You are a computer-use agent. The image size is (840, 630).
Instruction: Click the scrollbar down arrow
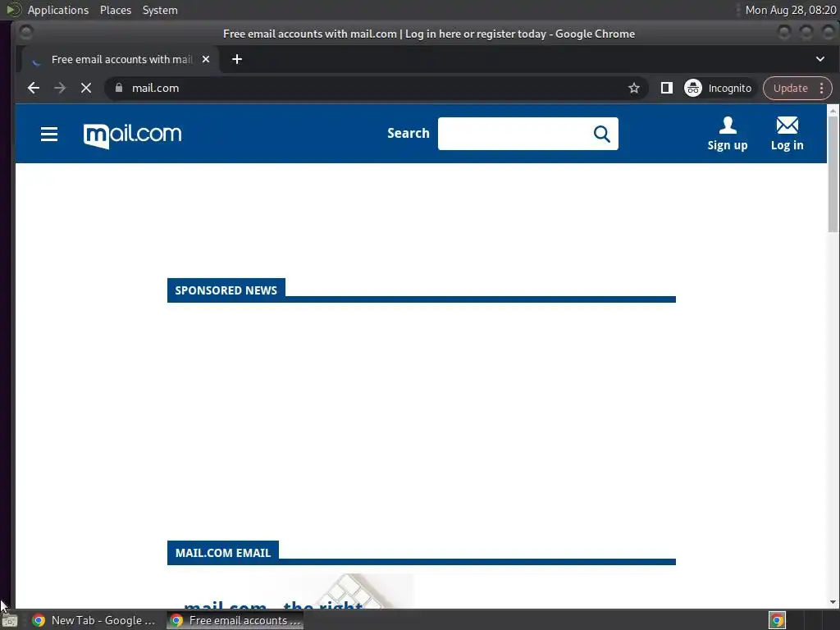click(x=833, y=602)
